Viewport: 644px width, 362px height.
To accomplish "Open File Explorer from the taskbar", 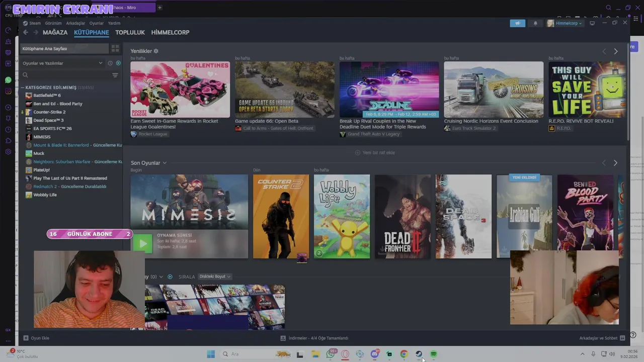I will (315, 354).
